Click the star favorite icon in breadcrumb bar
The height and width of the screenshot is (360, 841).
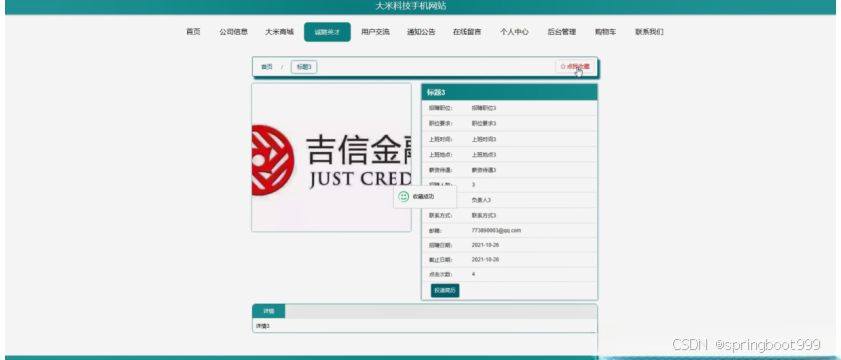pyautogui.click(x=563, y=67)
